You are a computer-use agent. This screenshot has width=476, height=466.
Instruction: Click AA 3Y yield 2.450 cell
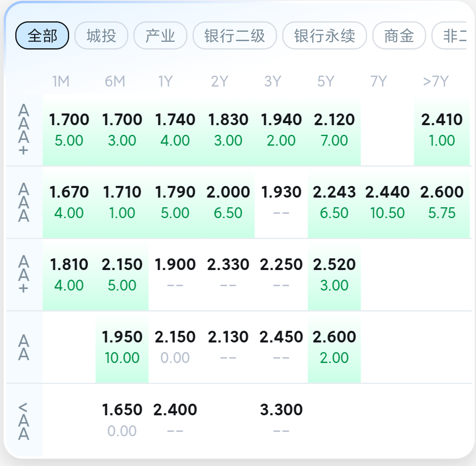click(281, 347)
